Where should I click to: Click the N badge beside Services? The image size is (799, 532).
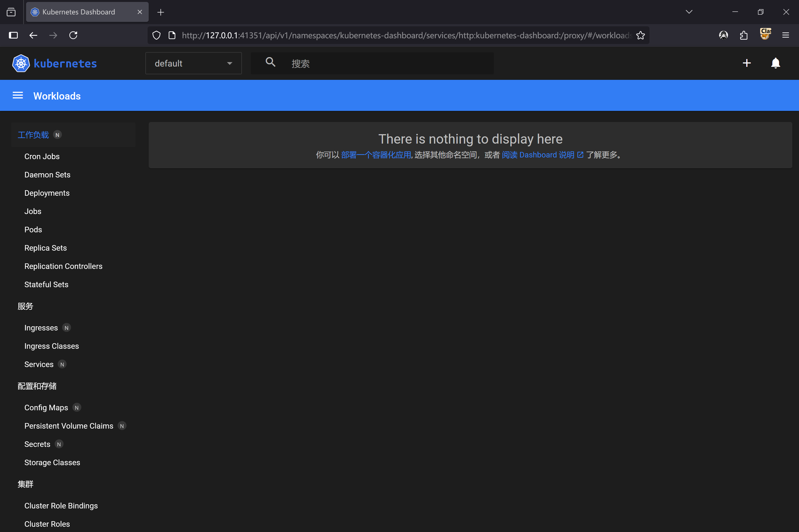[62, 364]
